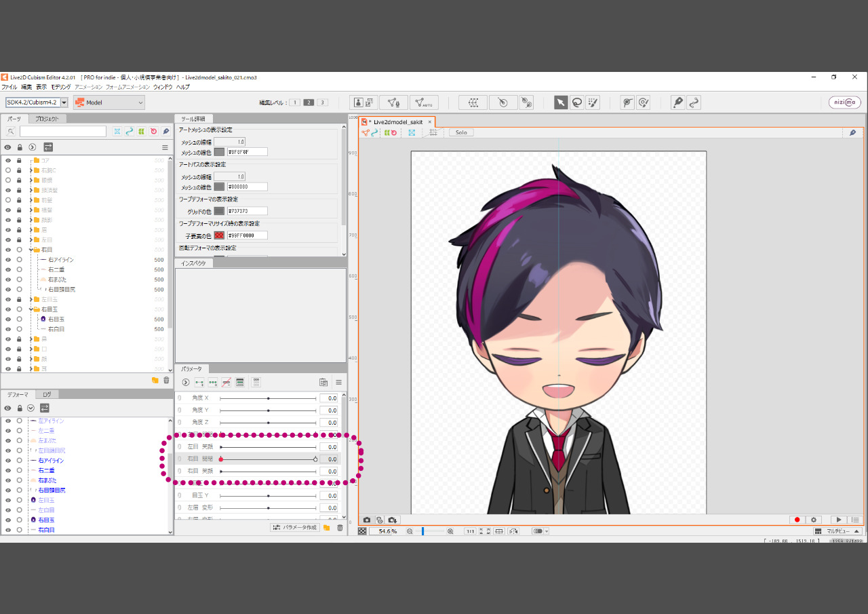The width and height of the screenshot is (868, 614).
Task: Expand the 眼鏡 folder
Action: click(31, 180)
